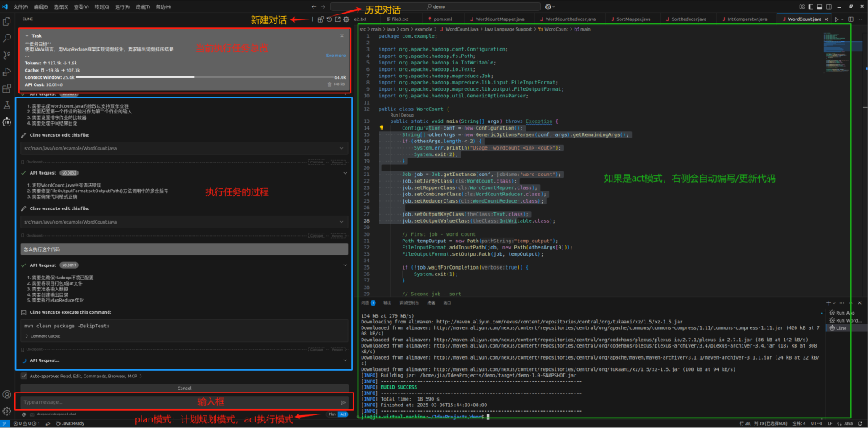This screenshot has height=428, width=868.
Task: Split the editor to the right
Action: [852, 19]
